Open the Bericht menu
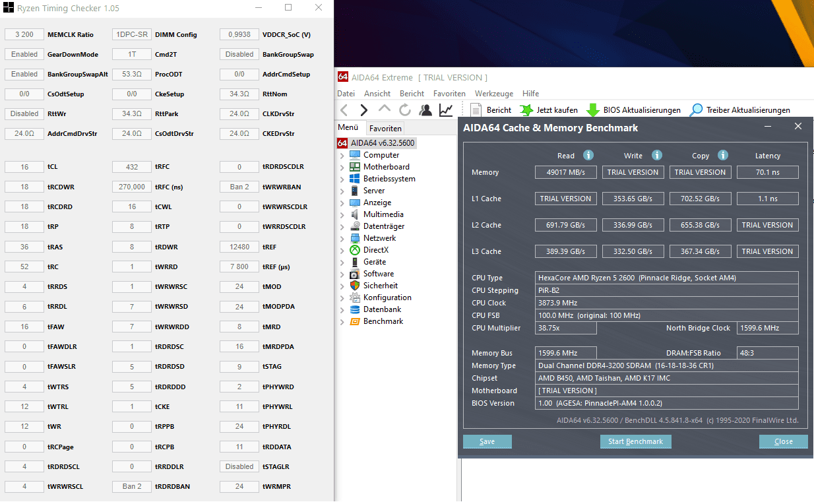 coord(412,94)
